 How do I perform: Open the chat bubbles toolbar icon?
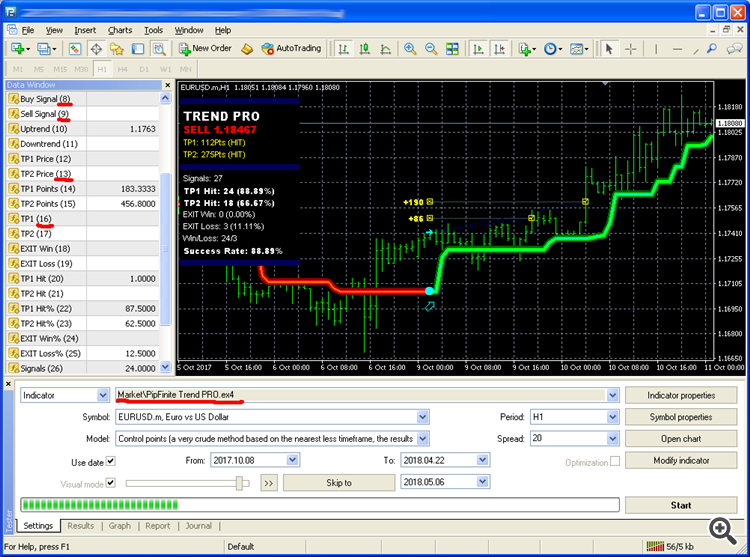734,49
